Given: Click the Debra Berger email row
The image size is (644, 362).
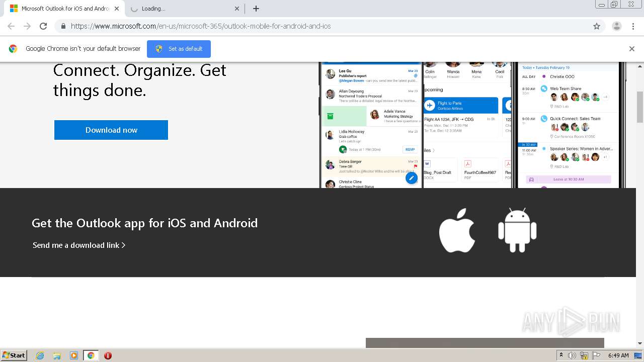Looking at the screenshot, I should point(371,166).
